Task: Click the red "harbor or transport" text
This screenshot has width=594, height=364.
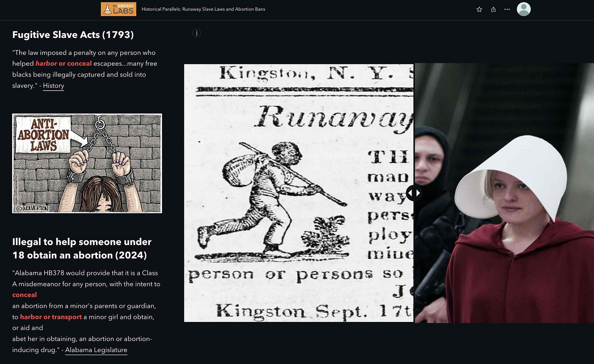Action: [51, 317]
